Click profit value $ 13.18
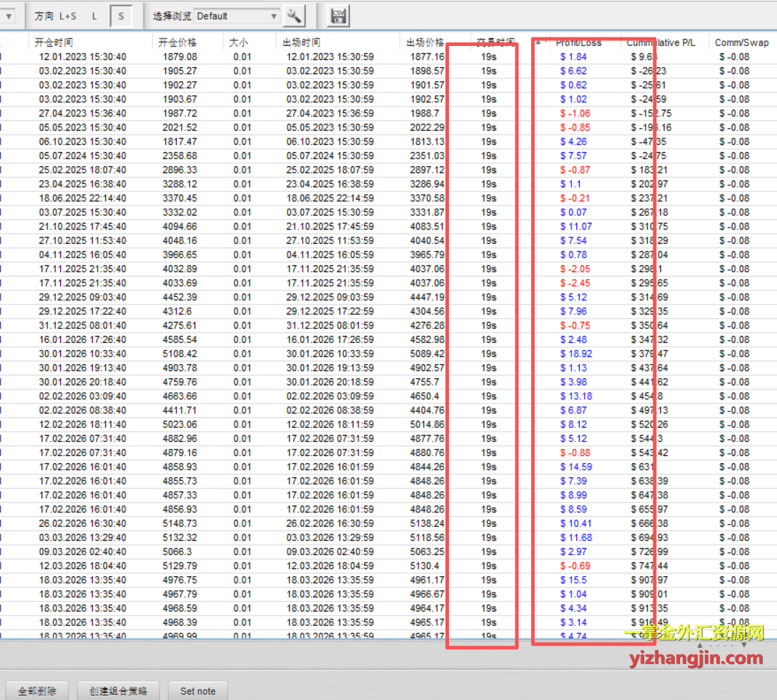 coord(576,396)
